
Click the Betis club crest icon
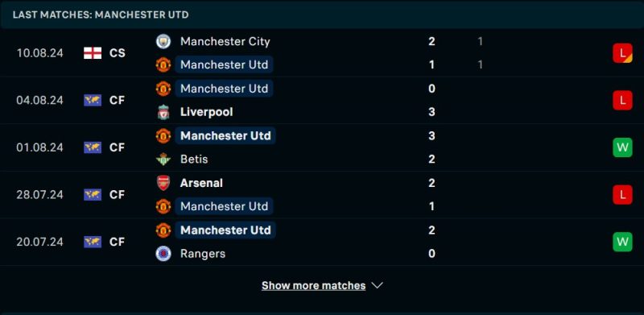[163, 160]
